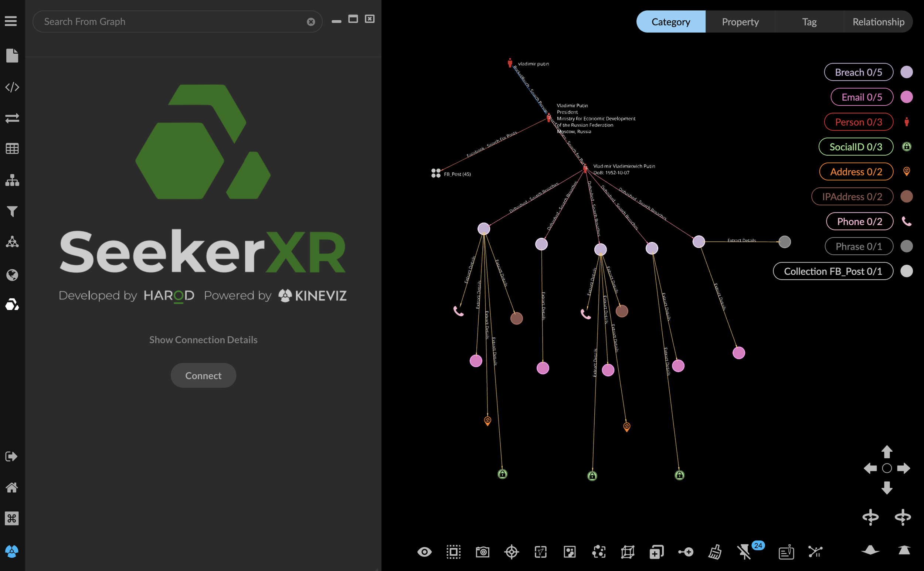Toggle the Breach 0/5 category pill
The width and height of the screenshot is (924, 571).
(x=858, y=72)
